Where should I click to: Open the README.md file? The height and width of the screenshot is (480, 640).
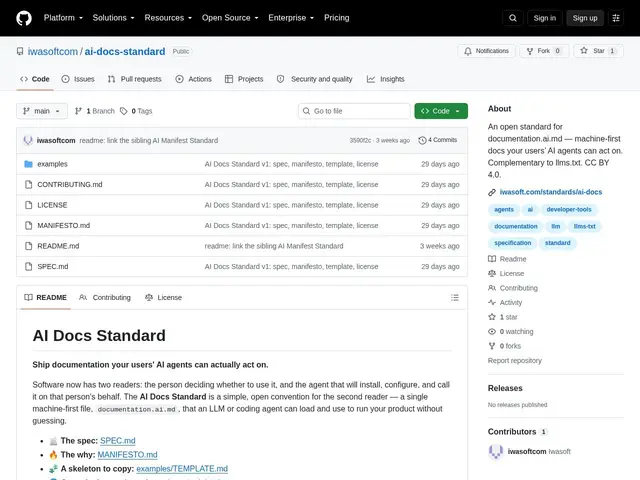[58, 246]
